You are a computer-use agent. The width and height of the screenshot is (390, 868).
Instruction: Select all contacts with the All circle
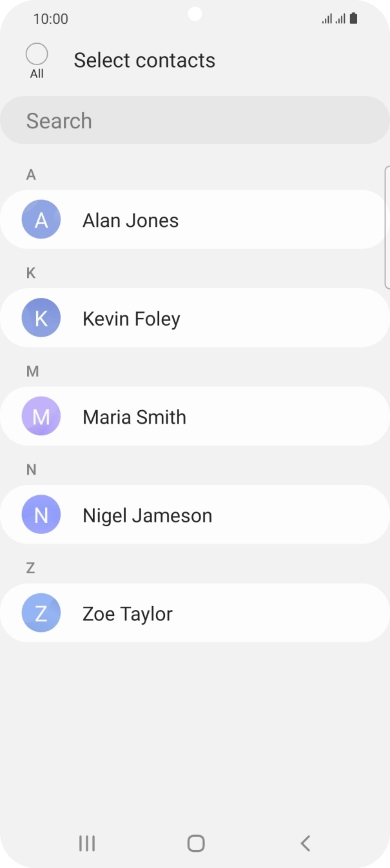(37, 54)
